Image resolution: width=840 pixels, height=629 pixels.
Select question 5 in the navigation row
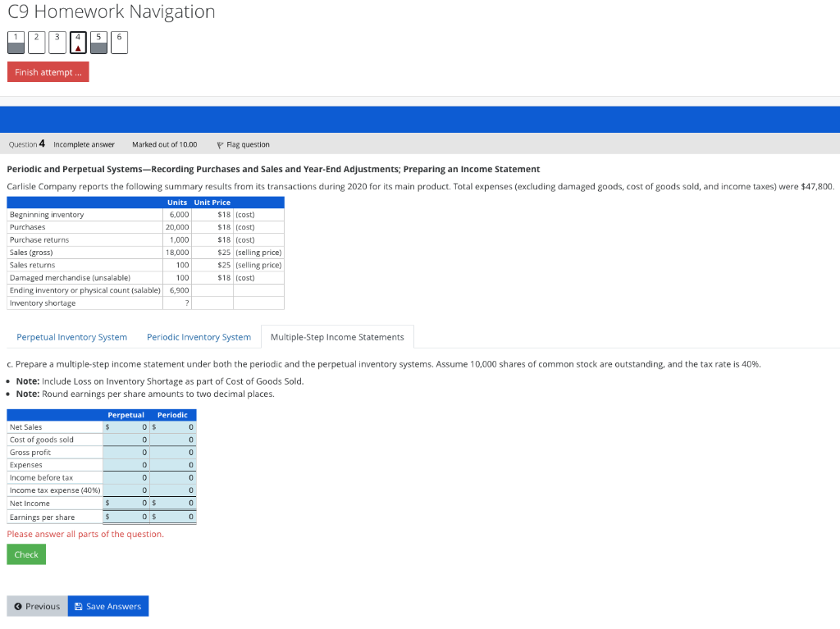pyautogui.click(x=98, y=42)
